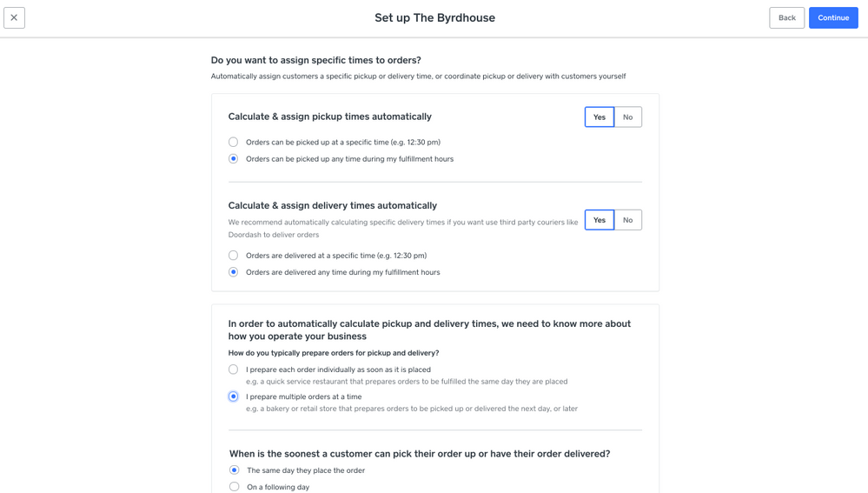
Task: Choose pickup any time during fulfillment hours
Action: click(x=233, y=159)
